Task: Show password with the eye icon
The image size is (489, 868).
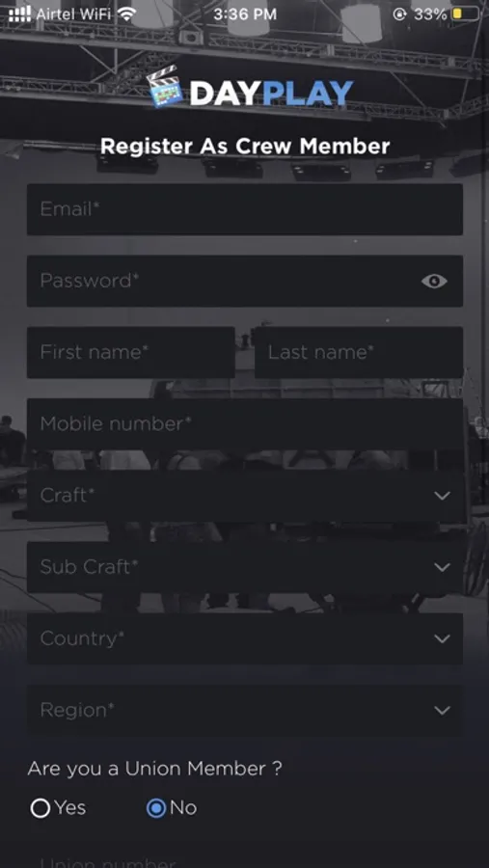Action: (434, 282)
